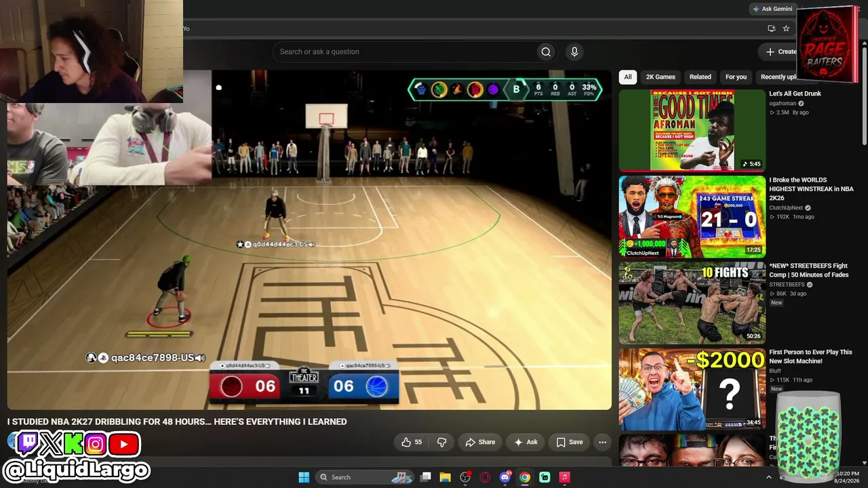Open the video's more actions menu
The height and width of the screenshot is (488, 868).
pos(602,442)
